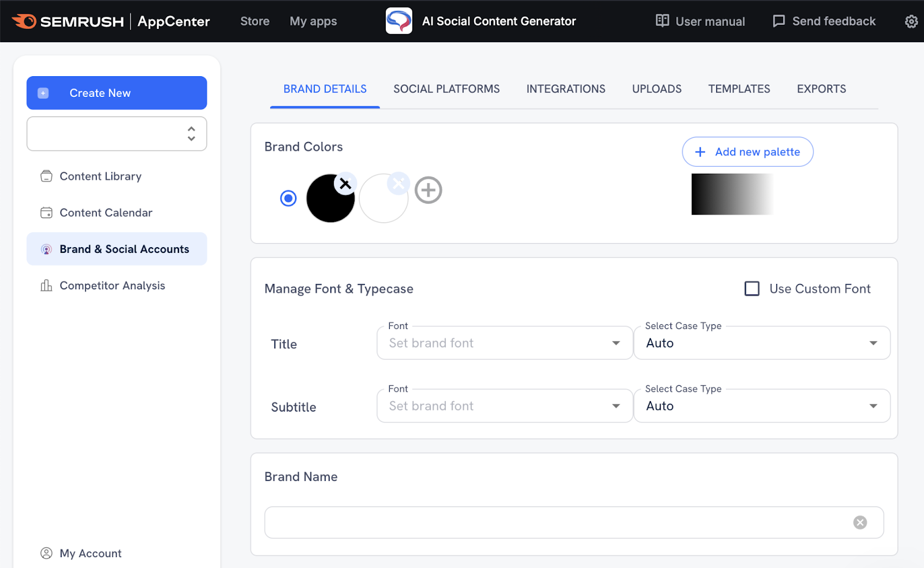The width and height of the screenshot is (924, 568).
Task: Add a new brand color with the plus circle
Action: click(429, 190)
